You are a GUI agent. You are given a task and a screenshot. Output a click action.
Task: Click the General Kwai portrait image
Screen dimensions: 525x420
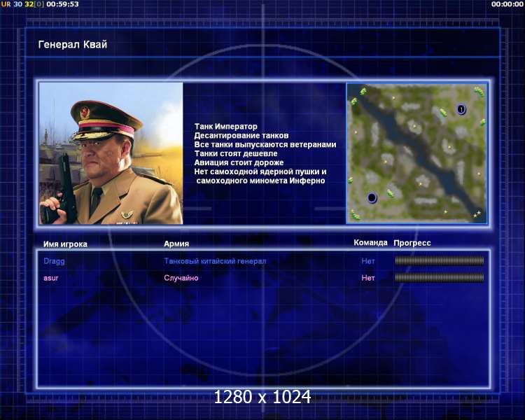111,153
